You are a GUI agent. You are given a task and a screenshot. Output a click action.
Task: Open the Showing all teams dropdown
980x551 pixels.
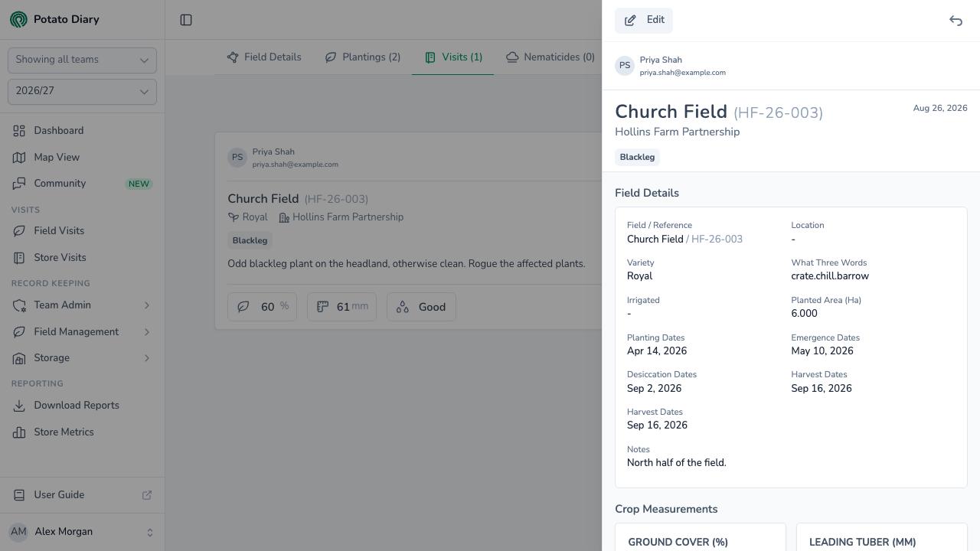pos(82,60)
